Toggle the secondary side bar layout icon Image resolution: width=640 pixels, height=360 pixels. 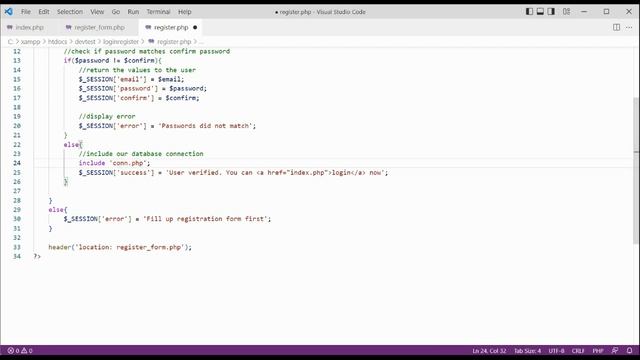[x=551, y=11]
